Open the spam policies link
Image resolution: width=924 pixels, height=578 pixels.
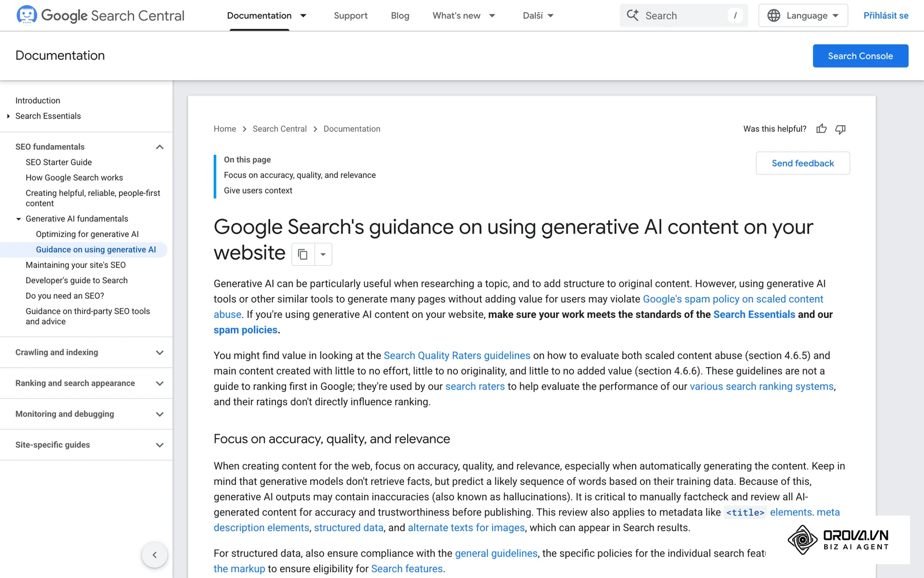click(x=245, y=330)
